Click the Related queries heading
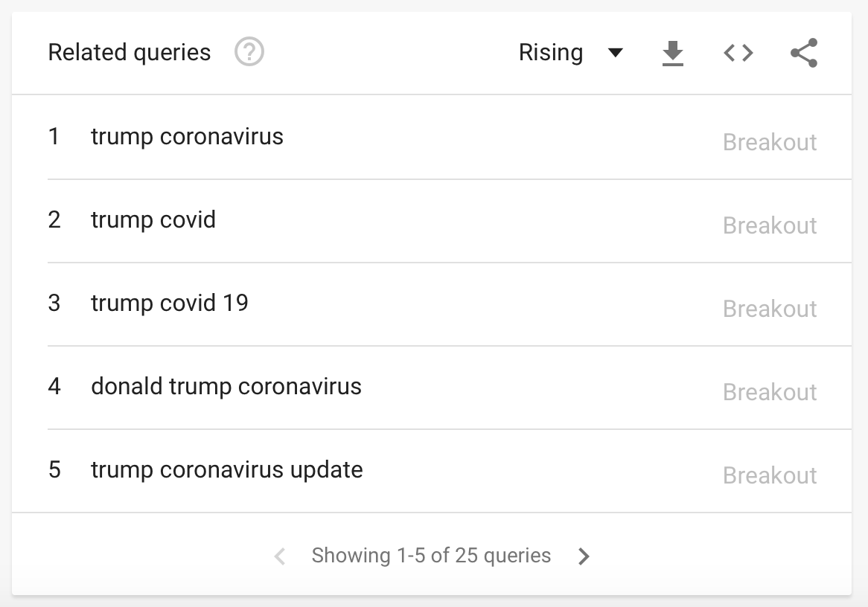The image size is (868, 607). point(129,53)
